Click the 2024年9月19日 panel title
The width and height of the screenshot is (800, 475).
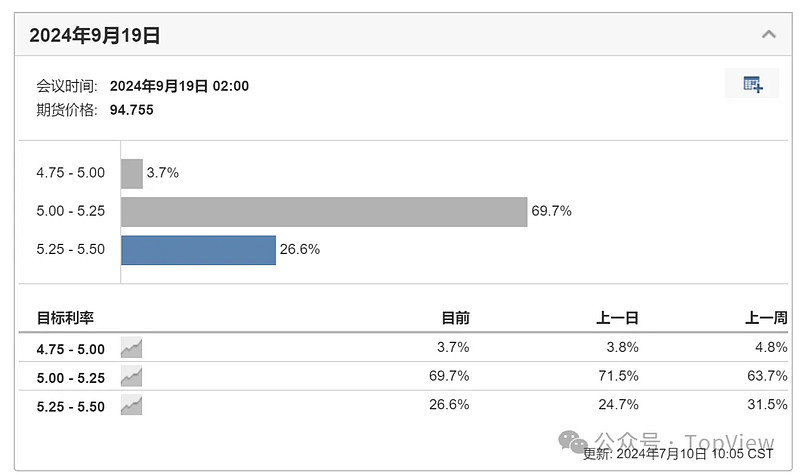point(94,35)
